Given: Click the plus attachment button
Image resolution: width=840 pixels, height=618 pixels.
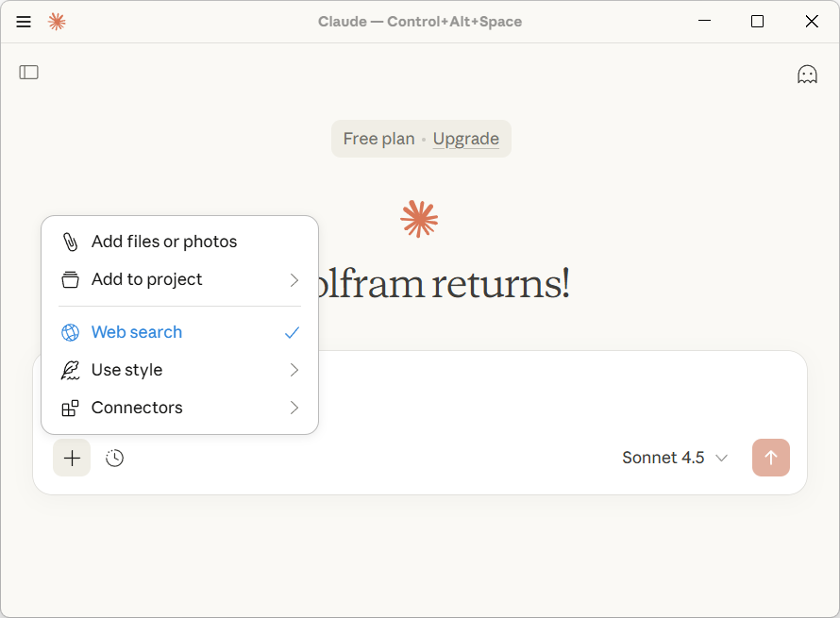Looking at the screenshot, I should tap(72, 459).
